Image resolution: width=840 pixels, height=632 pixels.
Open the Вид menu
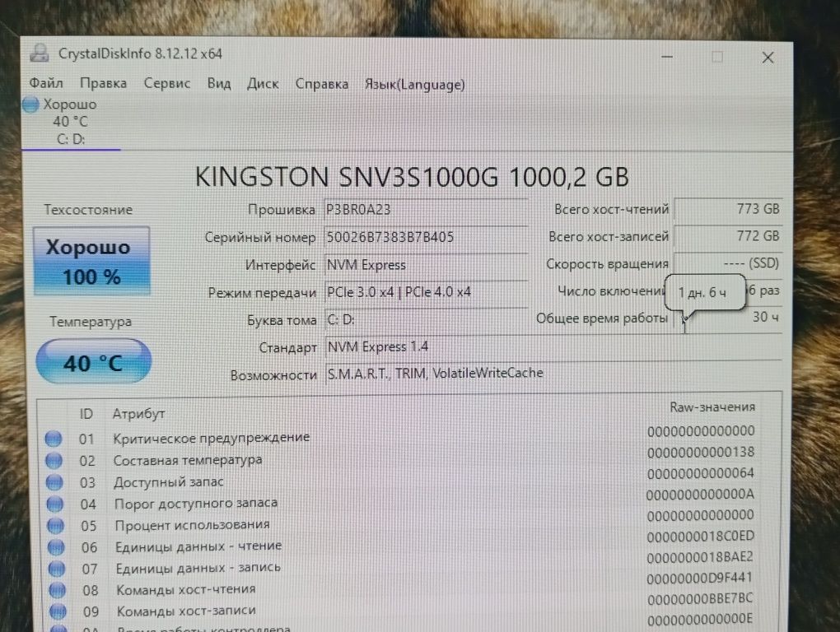[x=219, y=83]
